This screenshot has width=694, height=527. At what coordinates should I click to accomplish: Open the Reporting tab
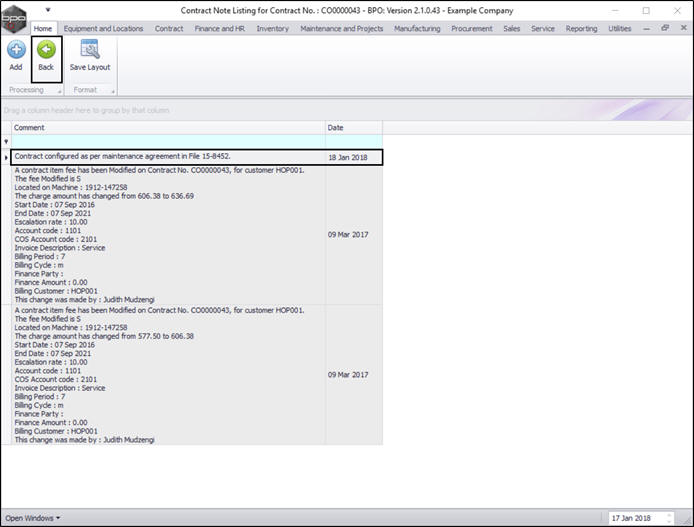tap(581, 28)
